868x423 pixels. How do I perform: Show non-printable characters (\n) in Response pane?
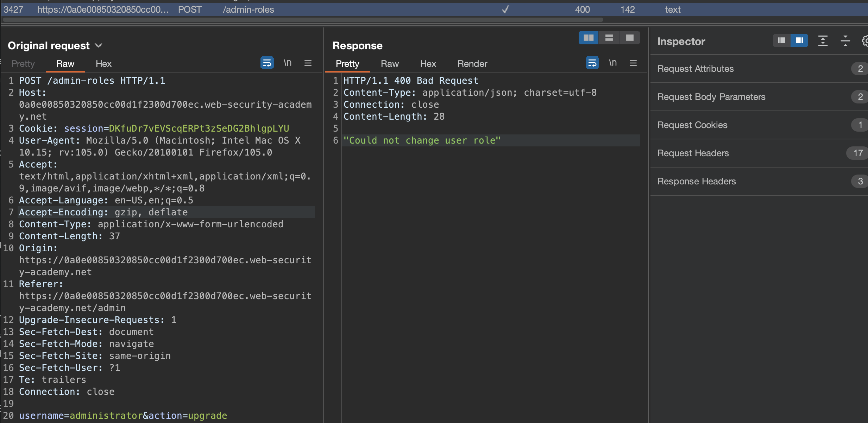613,63
